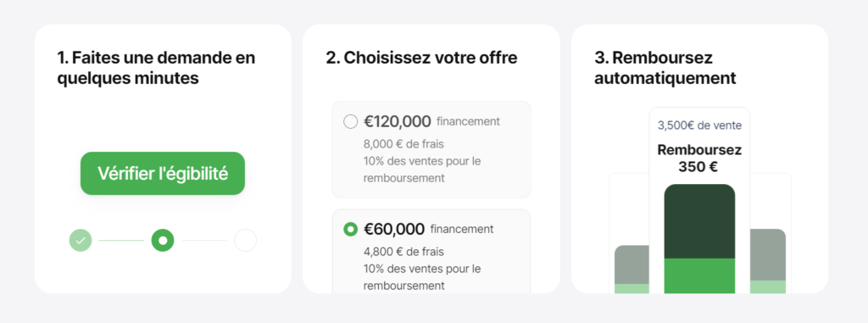
Task: Click the gray bar left of center
Action: [632, 265]
